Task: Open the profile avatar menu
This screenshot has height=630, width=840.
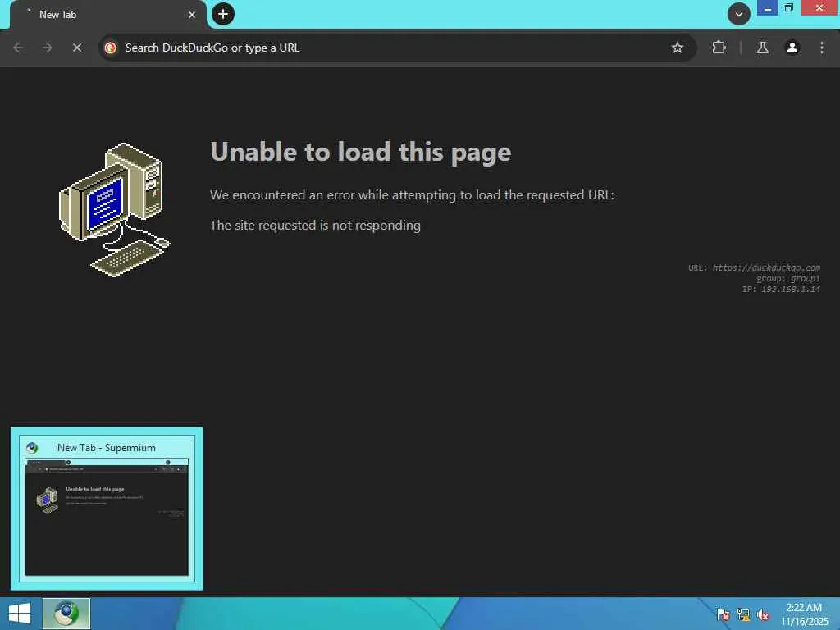Action: (x=792, y=48)
